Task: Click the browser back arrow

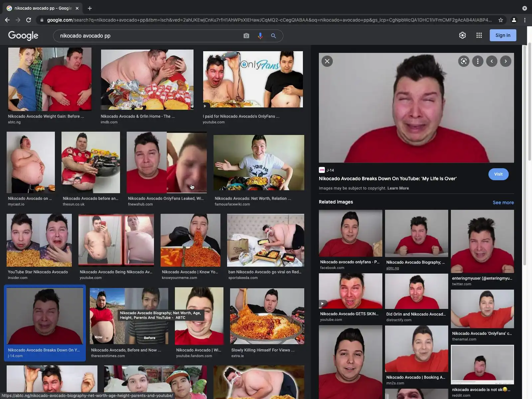Action: click(7, 20)
